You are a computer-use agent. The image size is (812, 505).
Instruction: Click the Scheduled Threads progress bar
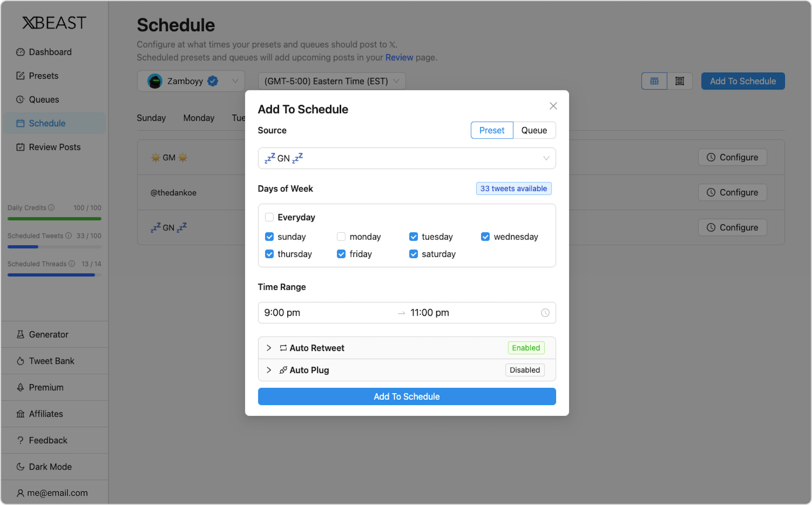50,275
